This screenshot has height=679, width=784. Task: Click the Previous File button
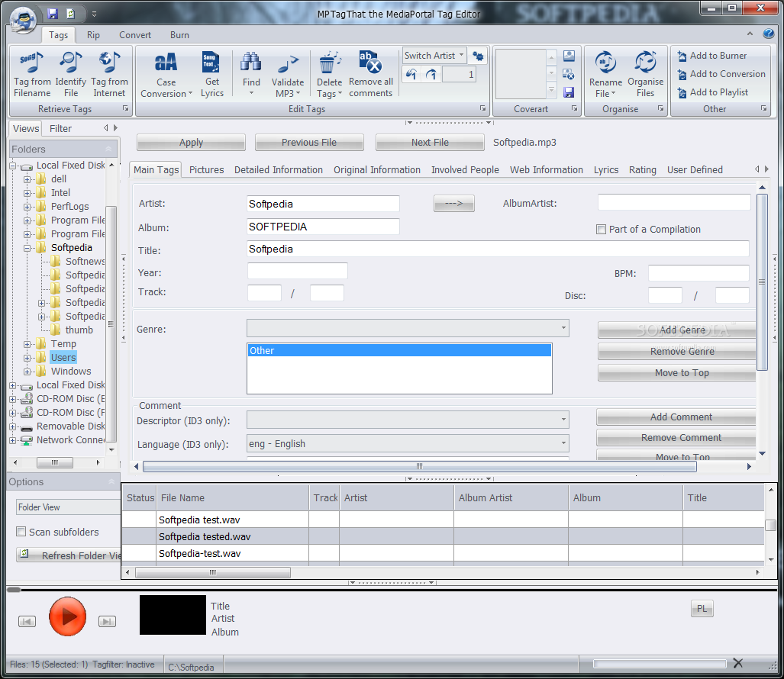tap(309, 143)
